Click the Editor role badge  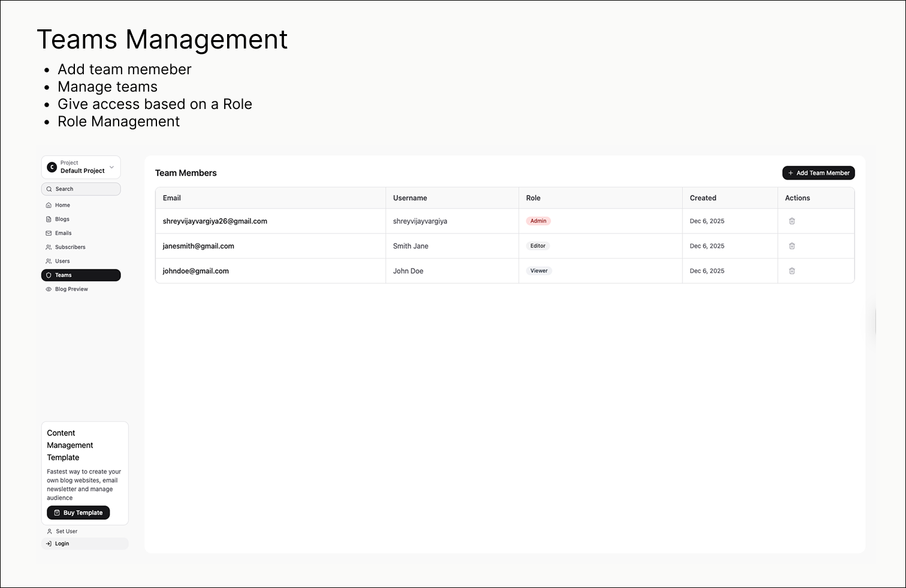[x=537, y=246]
